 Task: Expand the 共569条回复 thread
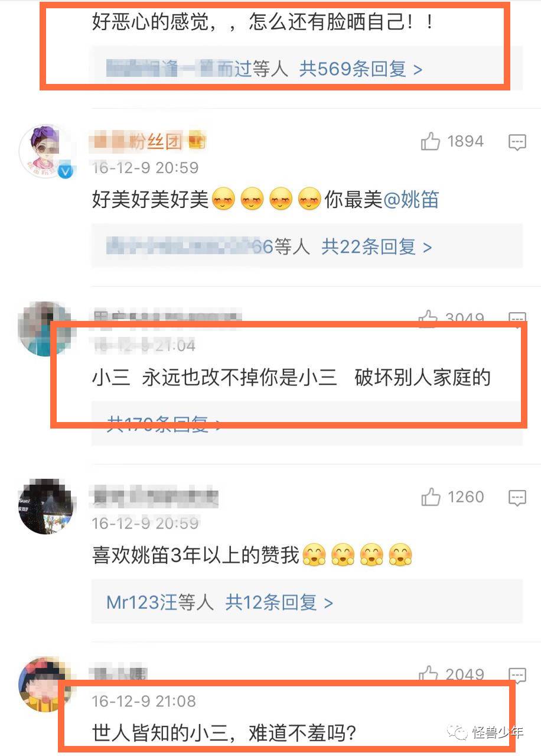361,70
